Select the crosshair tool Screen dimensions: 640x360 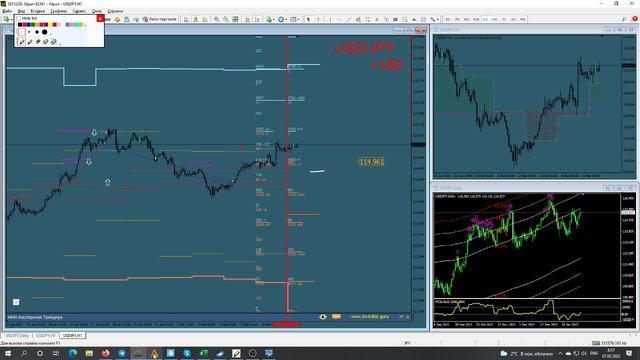point(318,19)
